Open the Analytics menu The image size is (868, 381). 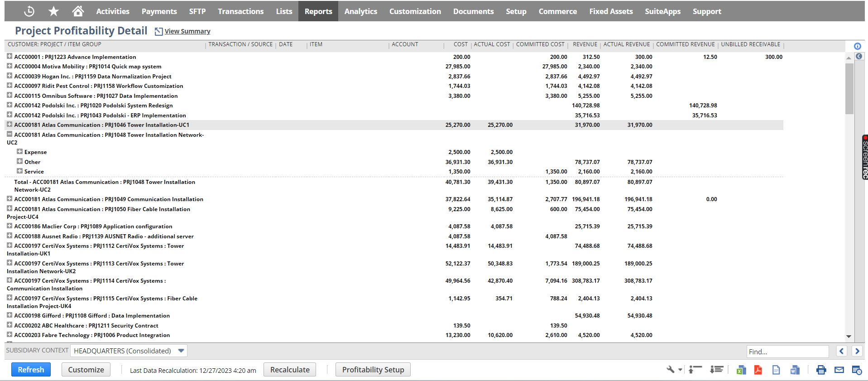coord(361,11)
